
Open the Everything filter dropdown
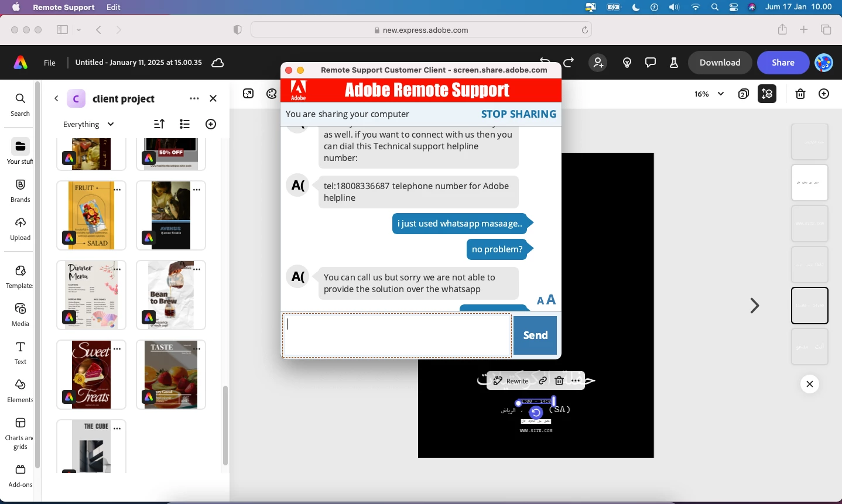pyautogui.click(x=88, y=124)
